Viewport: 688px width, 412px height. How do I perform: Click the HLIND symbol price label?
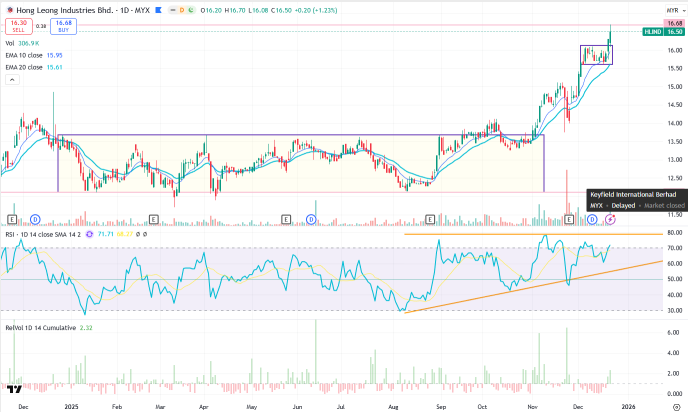[653, 32]
